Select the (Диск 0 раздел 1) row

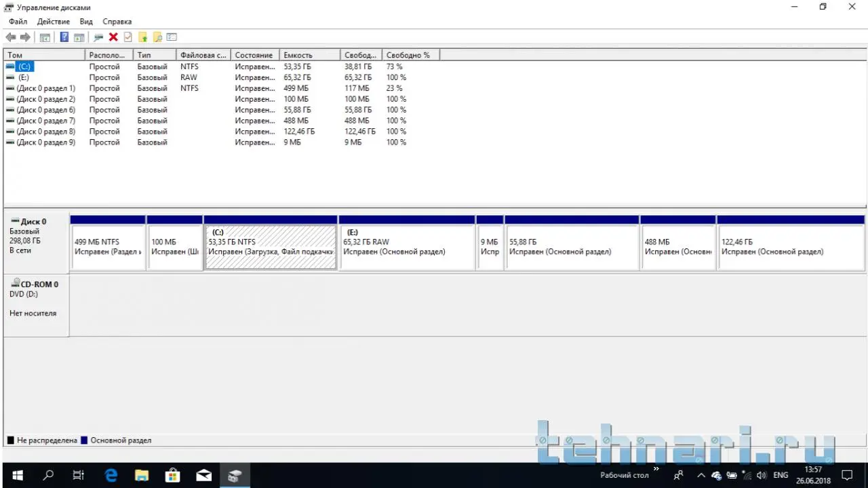coord(221,88)
